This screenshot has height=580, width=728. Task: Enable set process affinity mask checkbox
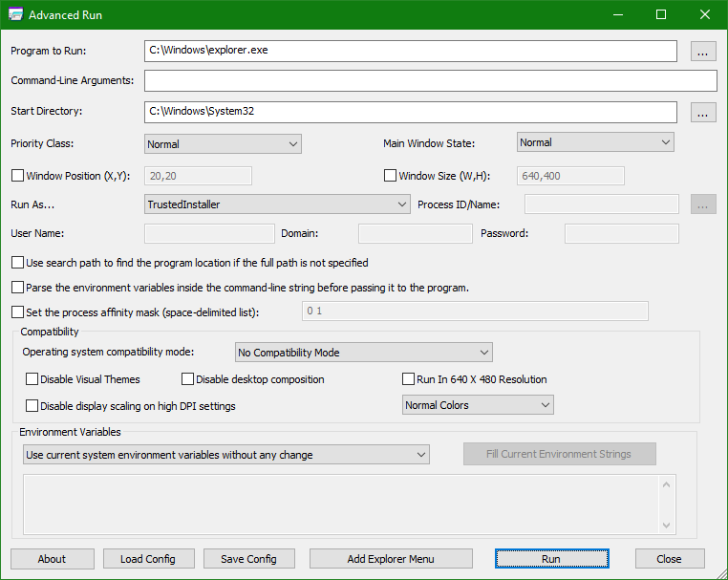click(17, 312)
